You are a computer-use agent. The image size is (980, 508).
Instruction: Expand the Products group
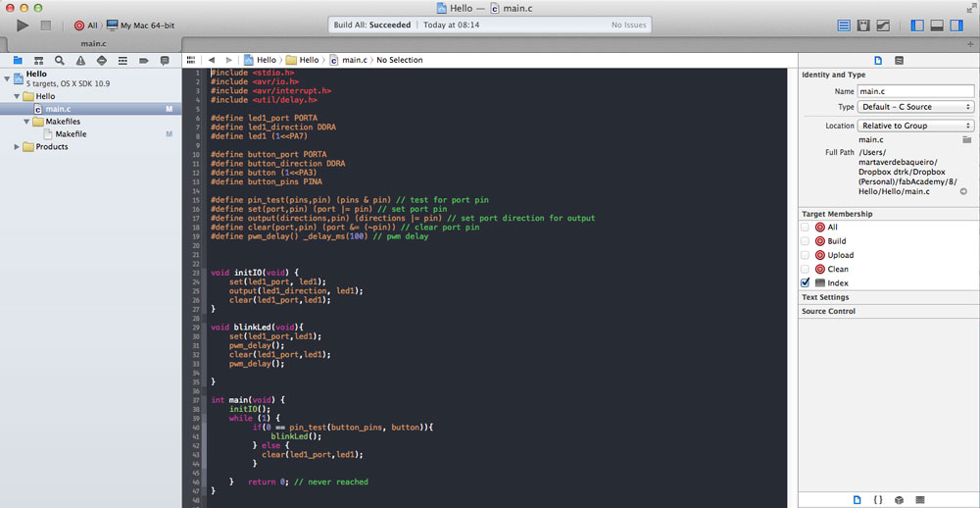pyautogui.click(x=17, y=146)
